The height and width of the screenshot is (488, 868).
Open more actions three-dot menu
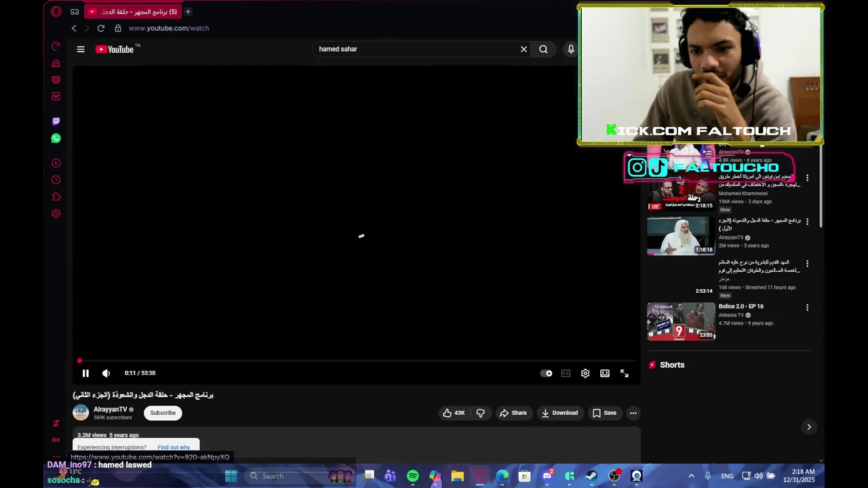[633, 413]
